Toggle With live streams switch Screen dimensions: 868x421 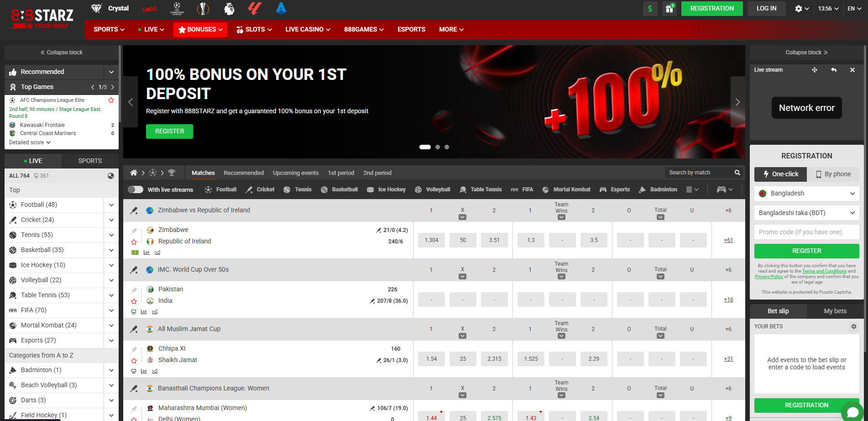click(x=136, y=189)
